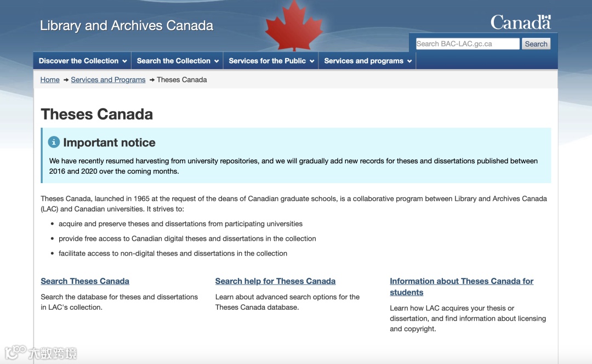Click the paragraph 'Theses Canada, launched in 1965'
592x364 pixels.
pos(294,203)
